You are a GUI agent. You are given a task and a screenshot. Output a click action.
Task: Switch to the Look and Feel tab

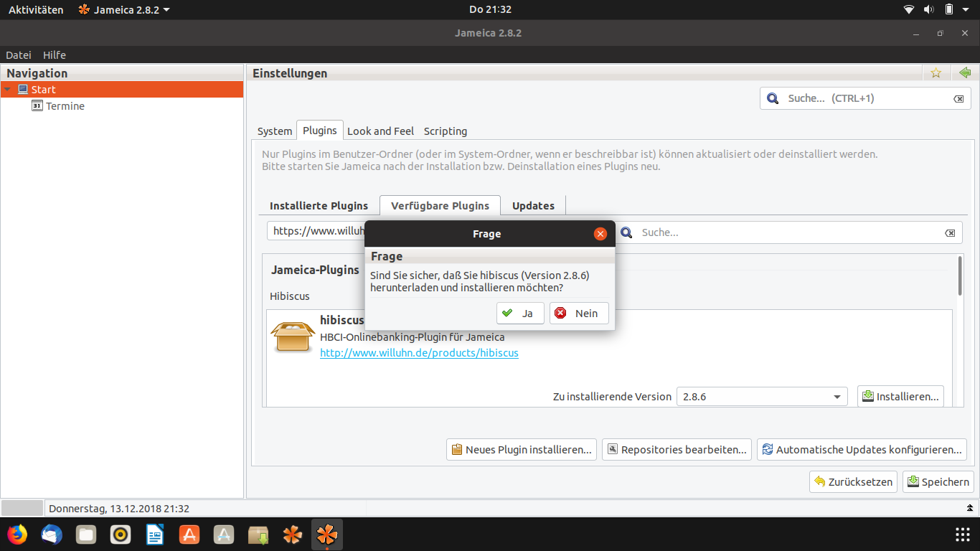point(381,131)
